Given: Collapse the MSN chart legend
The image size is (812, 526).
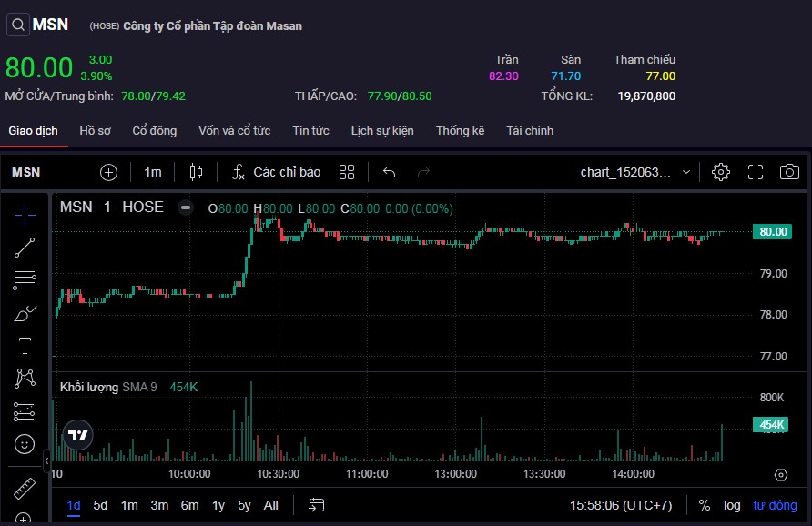Looking at the screenshot, I should (186, 207).
